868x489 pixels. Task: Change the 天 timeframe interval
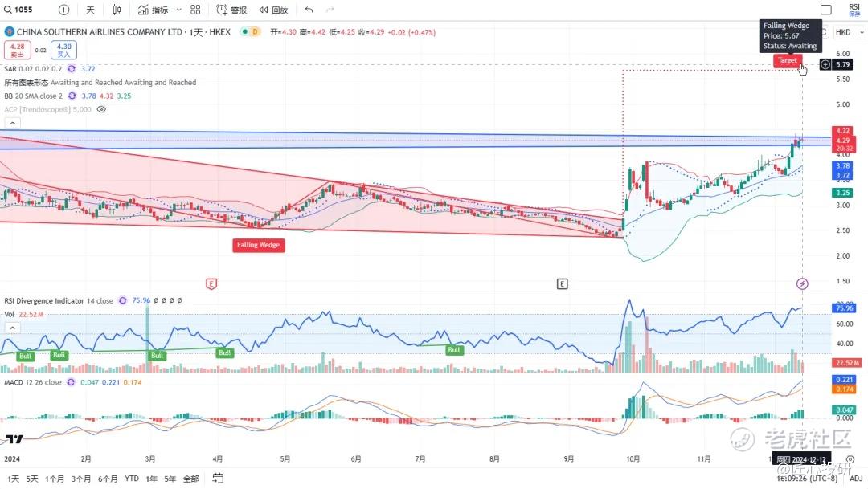[x=90, y=10]
